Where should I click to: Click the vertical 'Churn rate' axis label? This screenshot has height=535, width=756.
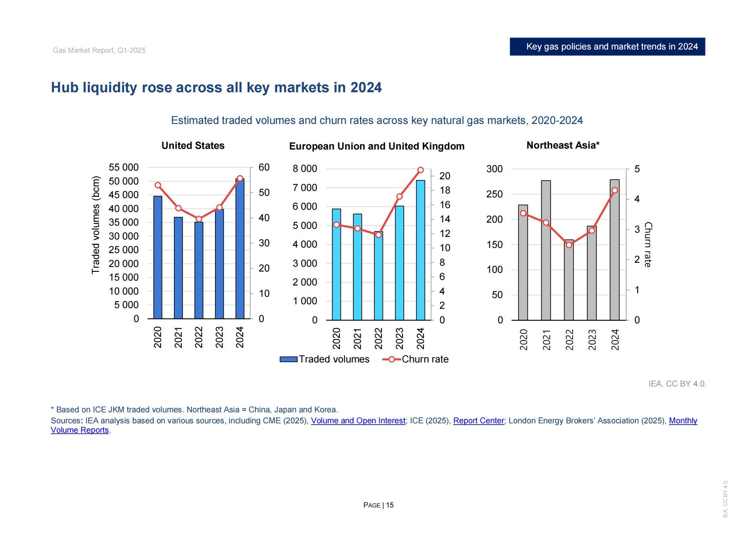tap(648, 245)
